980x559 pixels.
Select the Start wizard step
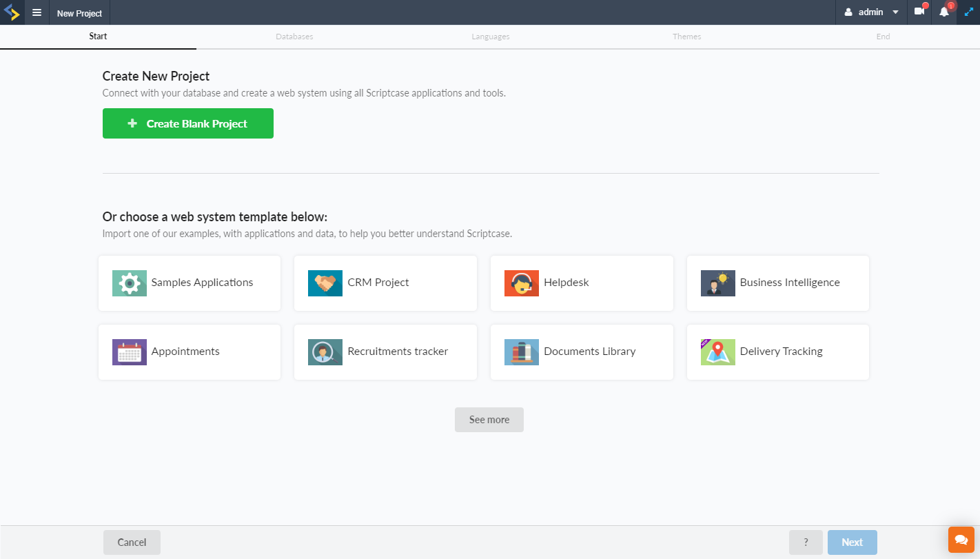pyautogui.click(x=98, y=37)
